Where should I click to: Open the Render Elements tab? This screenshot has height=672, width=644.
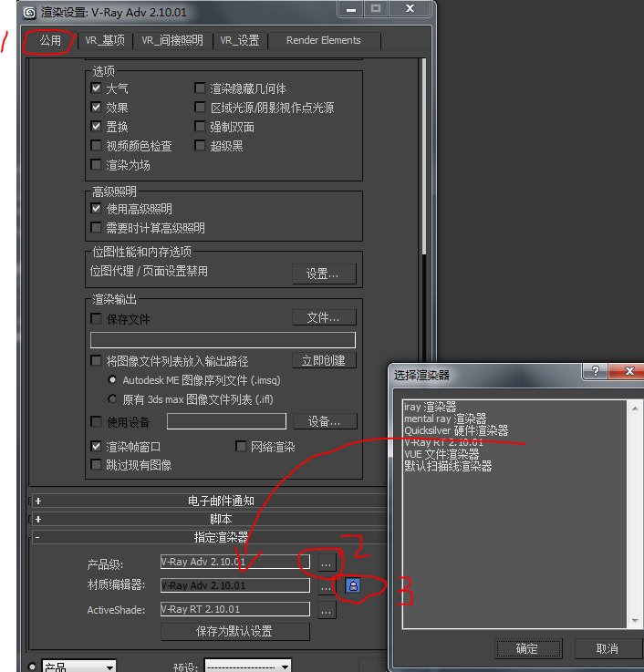(323, 41)
